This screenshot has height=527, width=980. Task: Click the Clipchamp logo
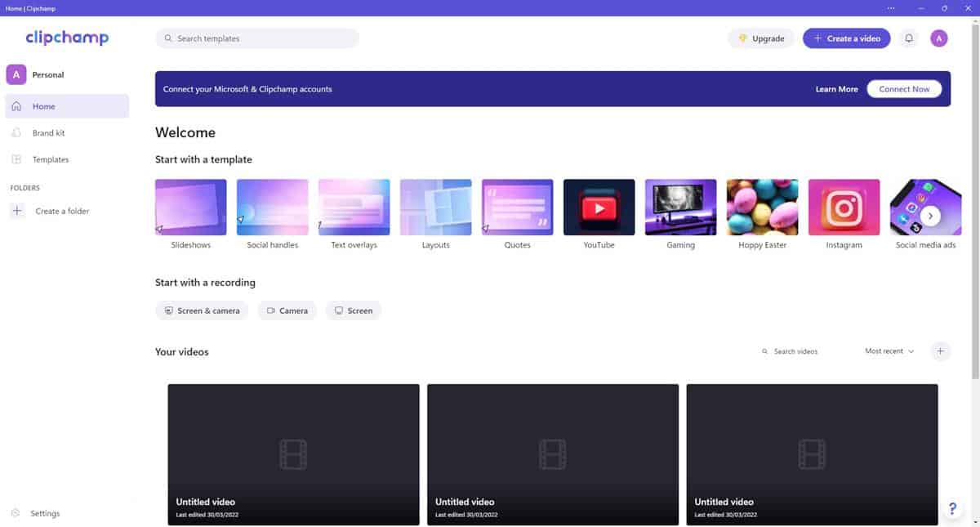click(x=67, y=38)
